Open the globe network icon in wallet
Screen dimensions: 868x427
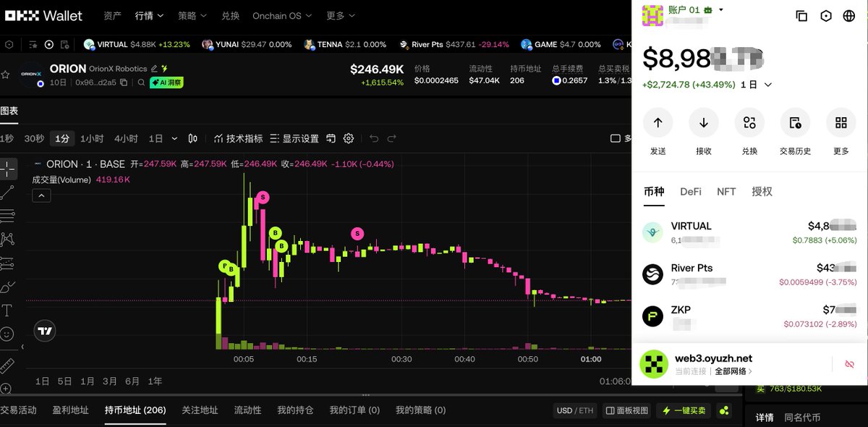tap(849, 16)
